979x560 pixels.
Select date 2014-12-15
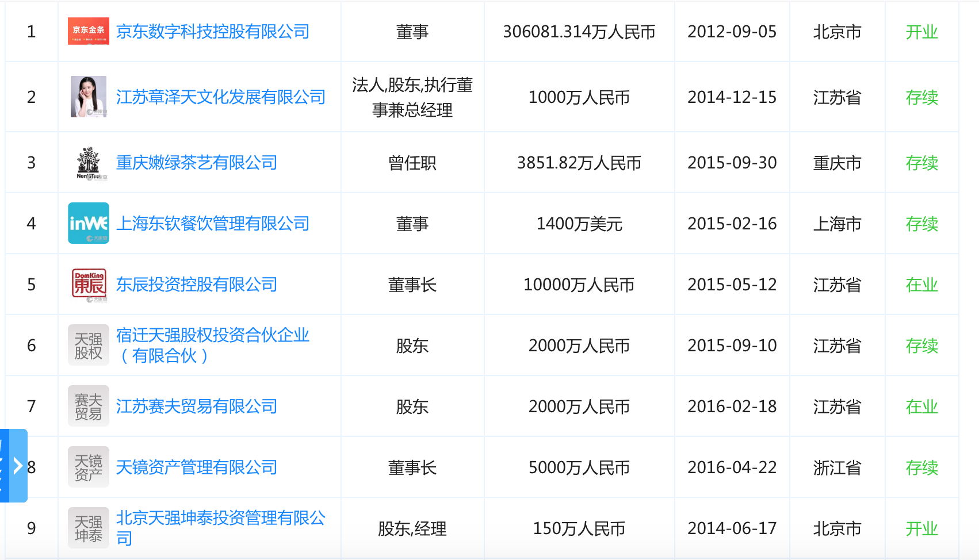click(732, 97)
